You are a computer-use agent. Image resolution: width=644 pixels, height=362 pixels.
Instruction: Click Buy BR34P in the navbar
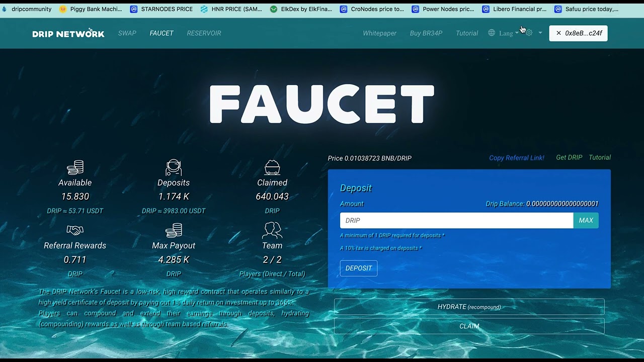(426, 33)
